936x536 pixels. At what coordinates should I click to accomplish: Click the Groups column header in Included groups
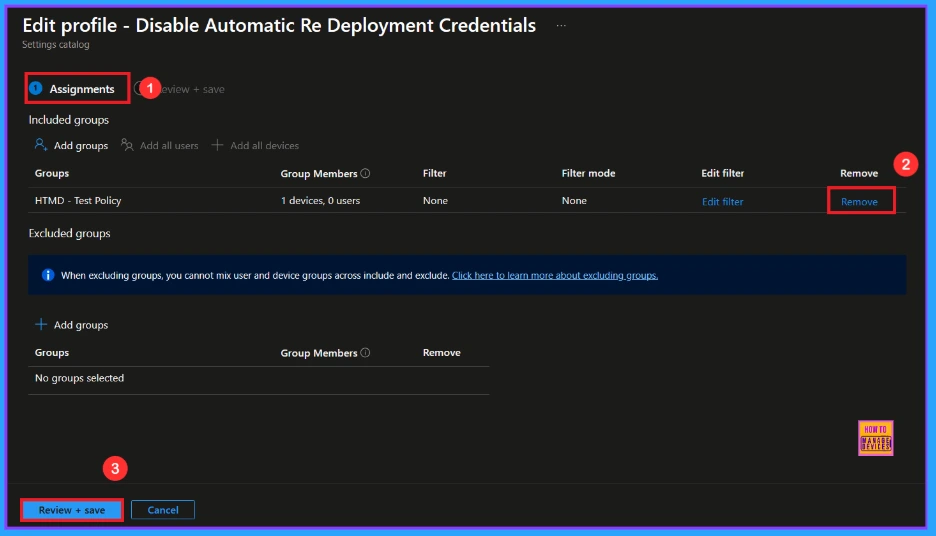(x=52, y=174)
